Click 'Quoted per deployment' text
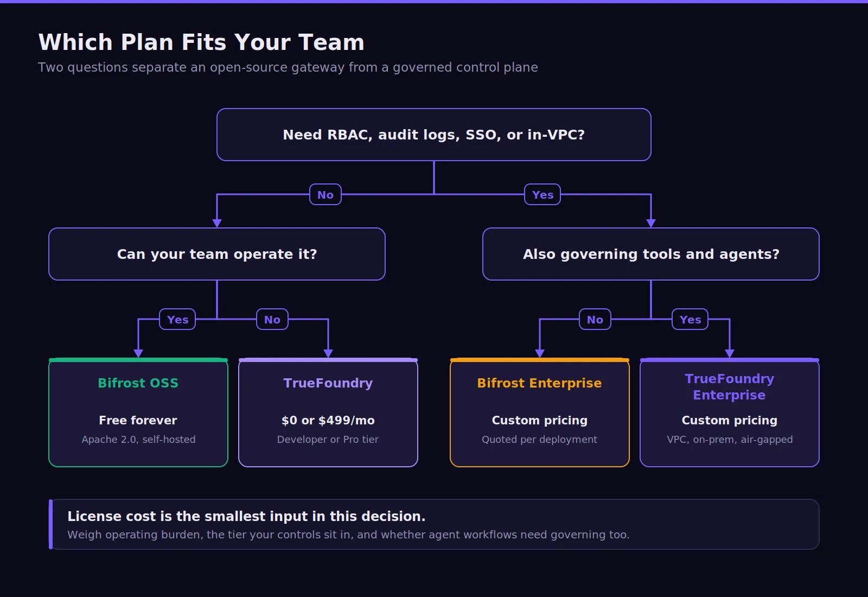The width and height of the screenshot is (868, 597). point(540,440)
